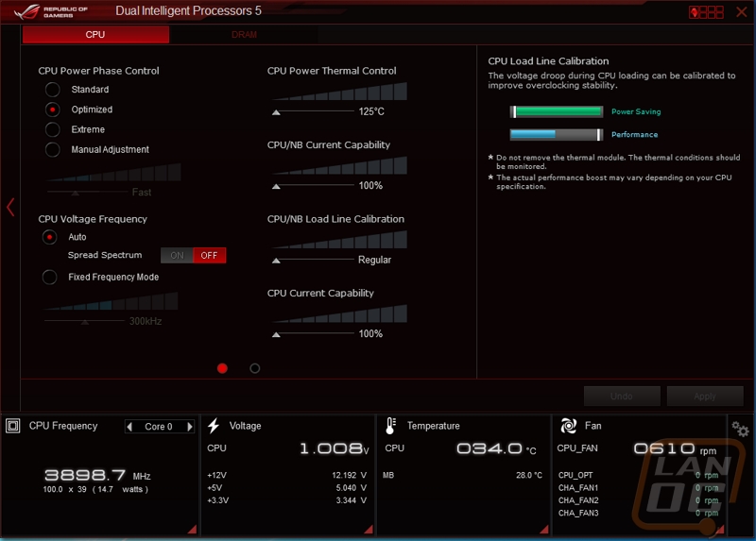The height and width of the screenshot is (541, 756).
Task: Select previous core with left arrow
Action: tap(129, 427)
